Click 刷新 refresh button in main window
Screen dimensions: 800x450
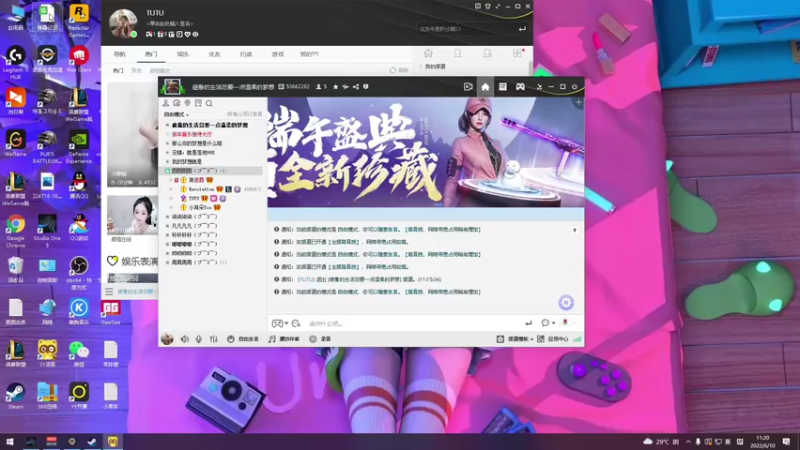399,70
